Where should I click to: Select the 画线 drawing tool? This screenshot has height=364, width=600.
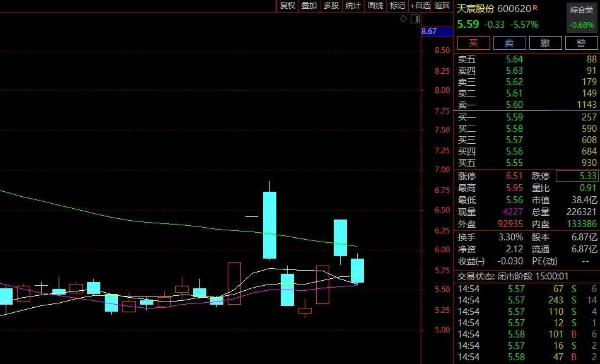coord(375,6)
